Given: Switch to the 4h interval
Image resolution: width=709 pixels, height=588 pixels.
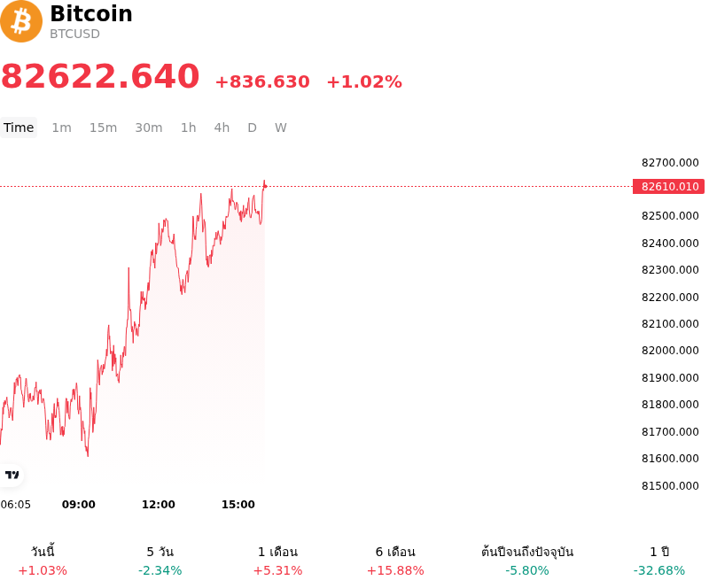Looking at the screenshot, I should [222, 128].
